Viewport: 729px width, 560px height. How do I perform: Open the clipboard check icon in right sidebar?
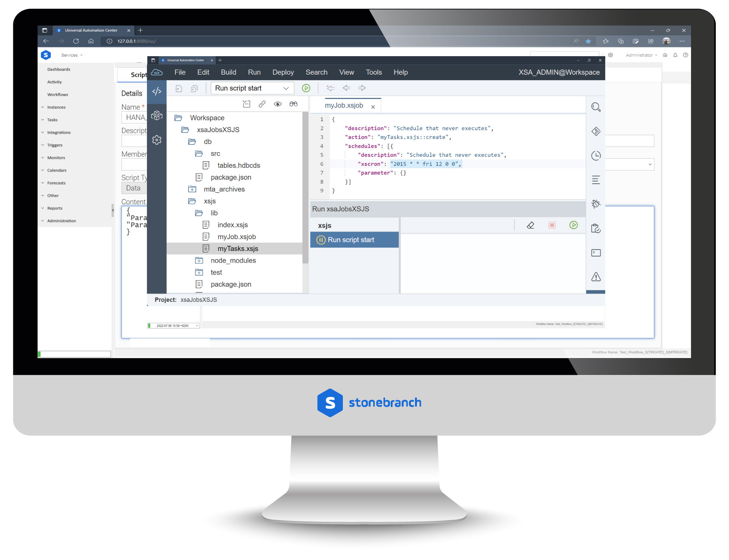(x=596, y=228)
